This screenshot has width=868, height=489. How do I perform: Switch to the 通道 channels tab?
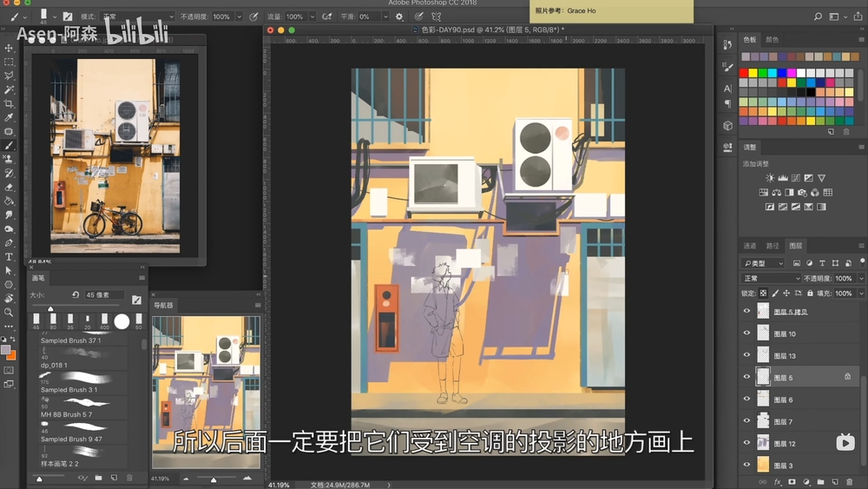(x=750, y=246)
